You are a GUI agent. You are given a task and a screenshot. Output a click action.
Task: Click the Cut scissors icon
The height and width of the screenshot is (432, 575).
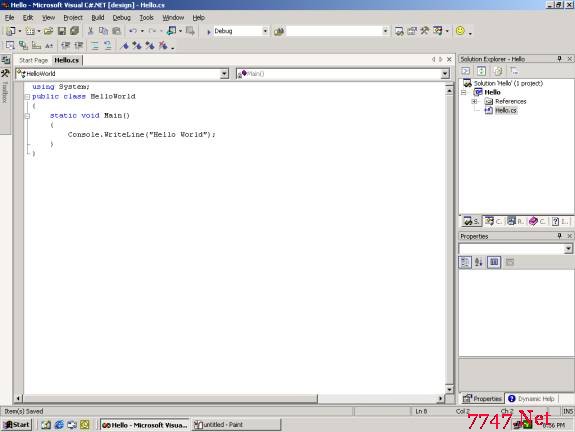tap(90, 31)
